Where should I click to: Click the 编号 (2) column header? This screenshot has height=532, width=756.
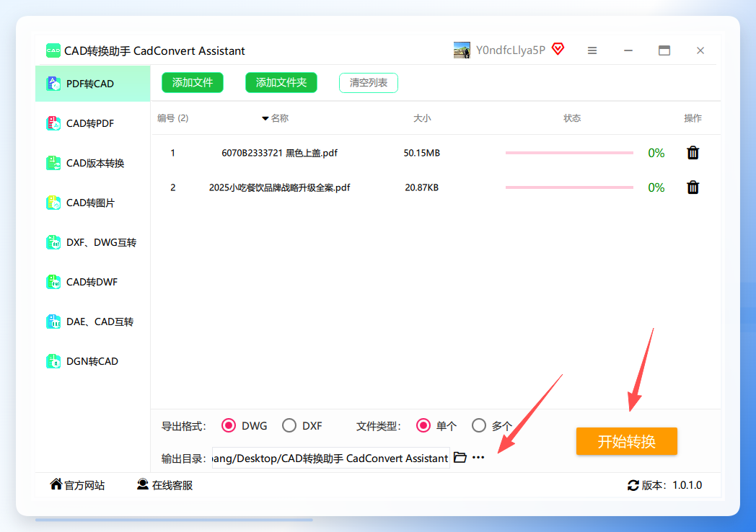click(172, 118)
